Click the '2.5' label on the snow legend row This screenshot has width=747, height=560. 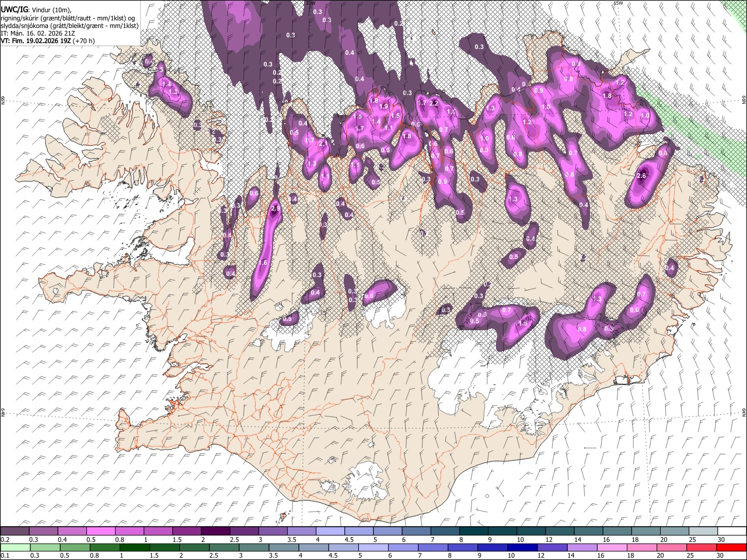click(234, 540)
